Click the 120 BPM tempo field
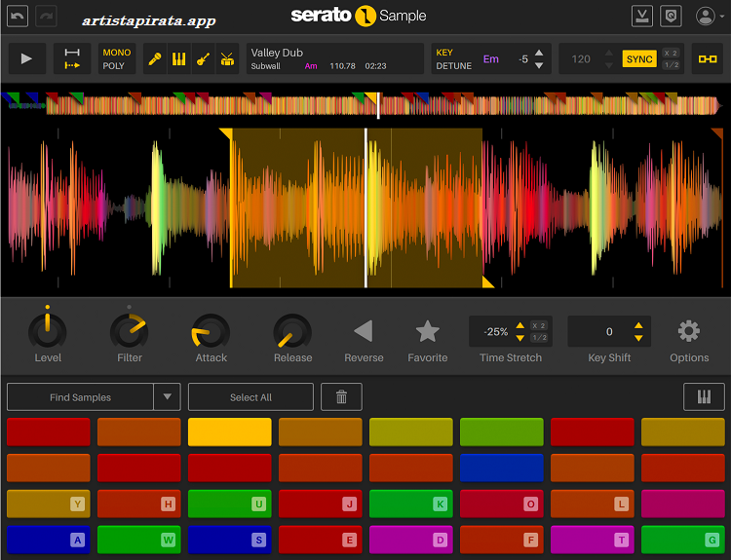This screenshot has height=560, width=731. [581, 59]
